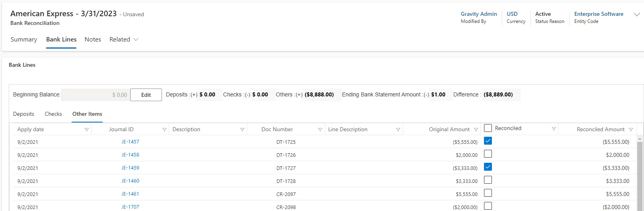Click Ending Bank Statement Amount $1.00

[x=438, y=94]
